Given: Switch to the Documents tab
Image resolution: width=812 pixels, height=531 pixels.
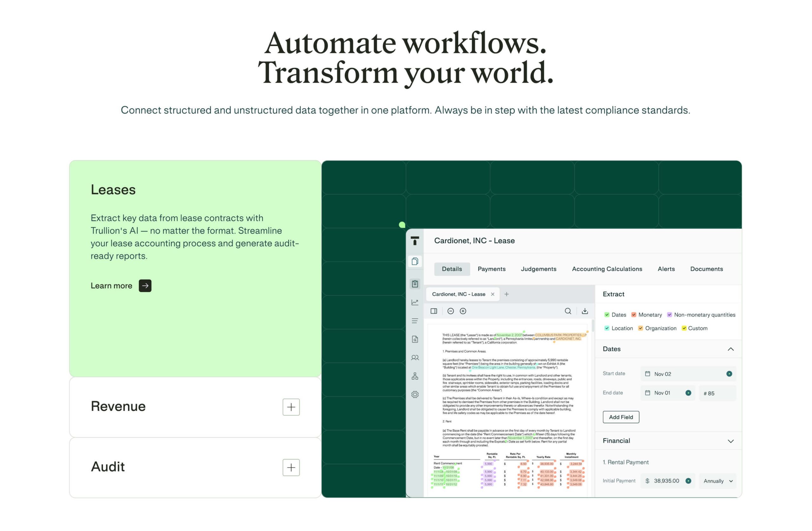Looking at the screenshot, I should point(706,269).
